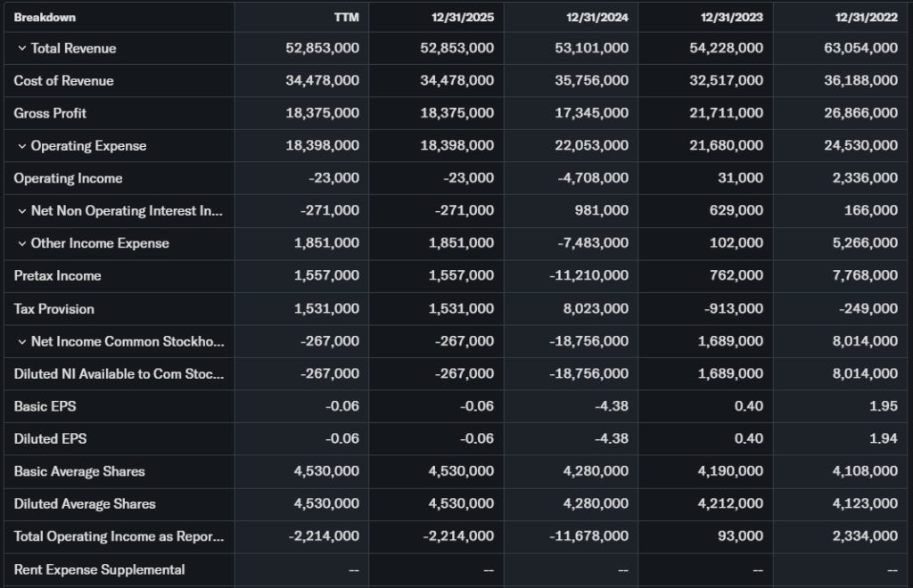Click the 12/31/2023 column header
Viewport: 913px width, 588px height.
point(732,17)
